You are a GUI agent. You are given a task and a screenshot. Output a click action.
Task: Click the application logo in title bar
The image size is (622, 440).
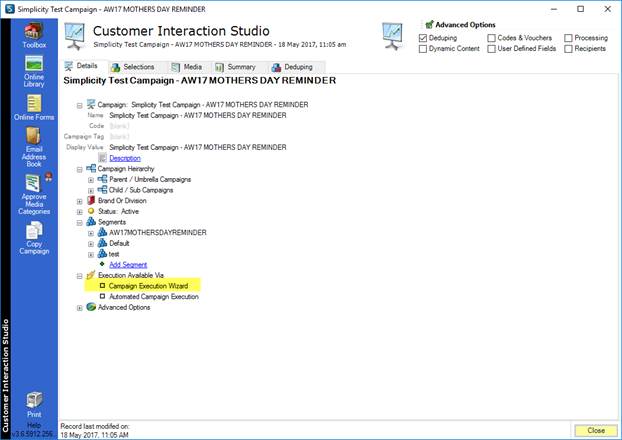pos(10,9)
